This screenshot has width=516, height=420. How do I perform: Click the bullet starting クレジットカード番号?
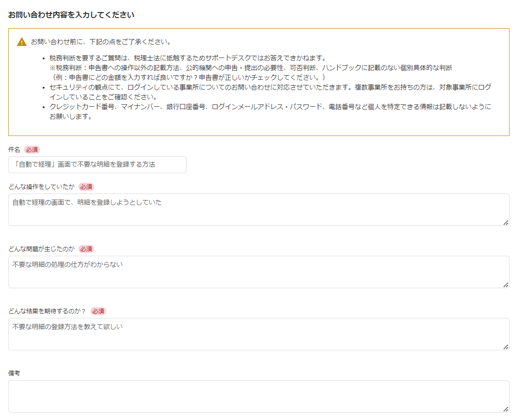tap(270, 111)
